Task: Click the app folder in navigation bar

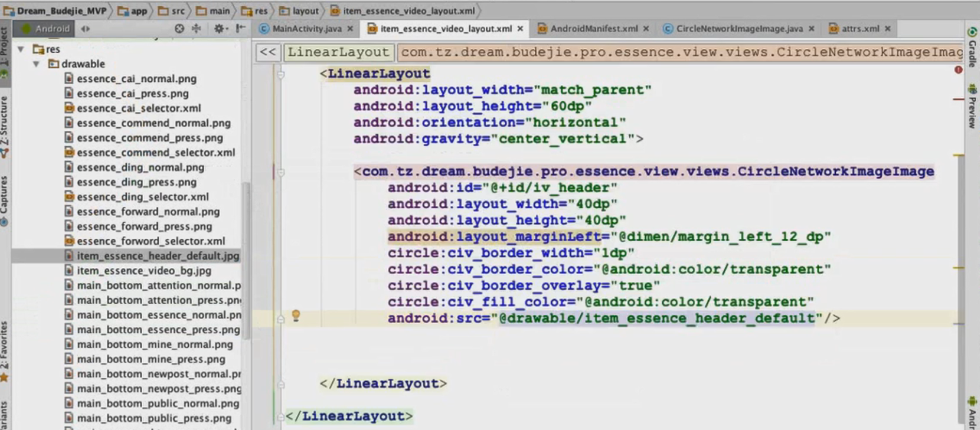Action: coord(132,11)
